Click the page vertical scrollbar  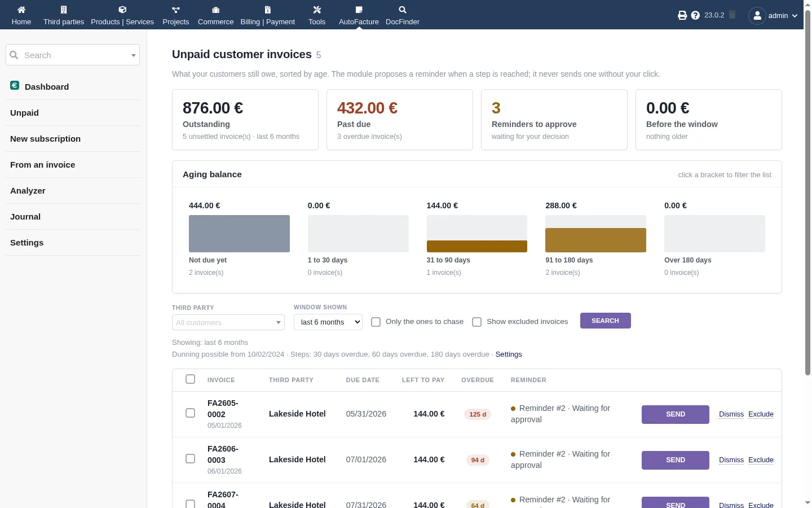tap(807, 192)
